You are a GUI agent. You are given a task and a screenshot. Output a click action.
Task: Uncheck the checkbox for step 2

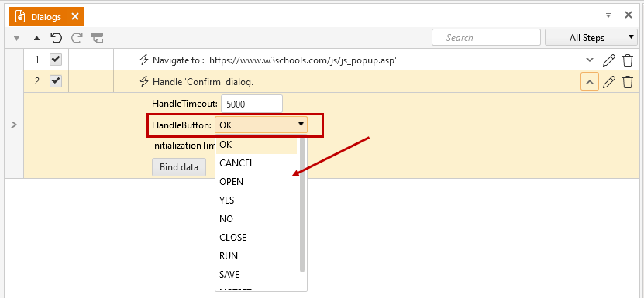tap(56, 81)
